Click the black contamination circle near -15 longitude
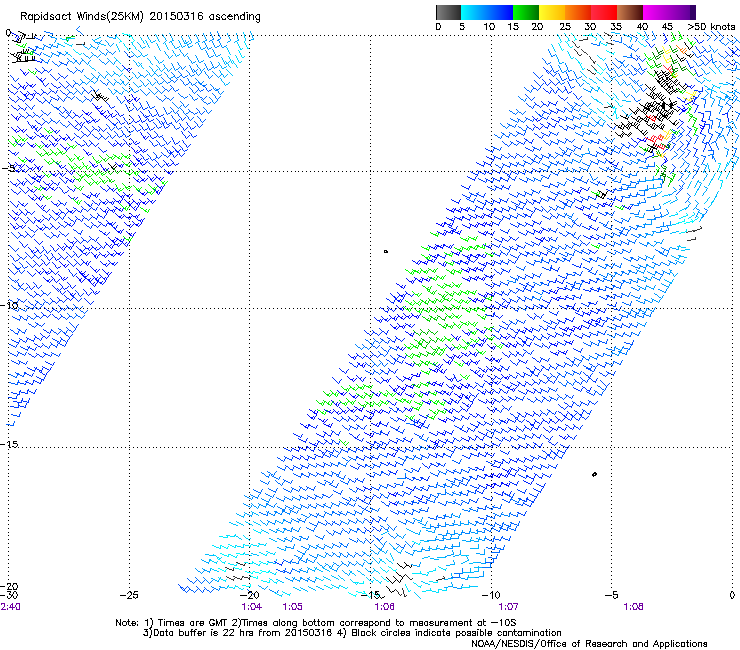This screenshot has width=740, height=650. click(386, 251)
